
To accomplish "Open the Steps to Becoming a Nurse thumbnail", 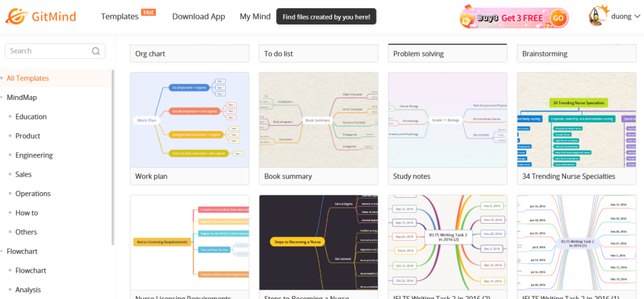I will (318, 242).
